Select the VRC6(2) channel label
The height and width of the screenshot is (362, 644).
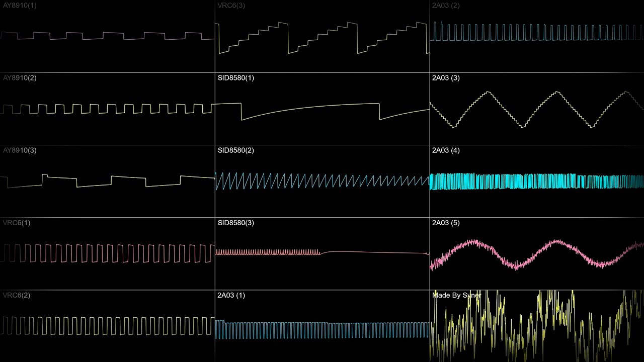[x=17, y=295]
